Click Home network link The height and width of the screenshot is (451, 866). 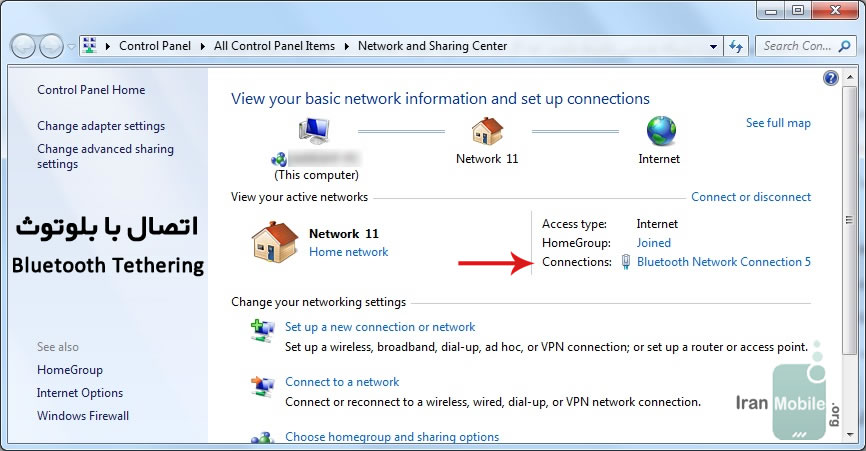tap(348, 252)
